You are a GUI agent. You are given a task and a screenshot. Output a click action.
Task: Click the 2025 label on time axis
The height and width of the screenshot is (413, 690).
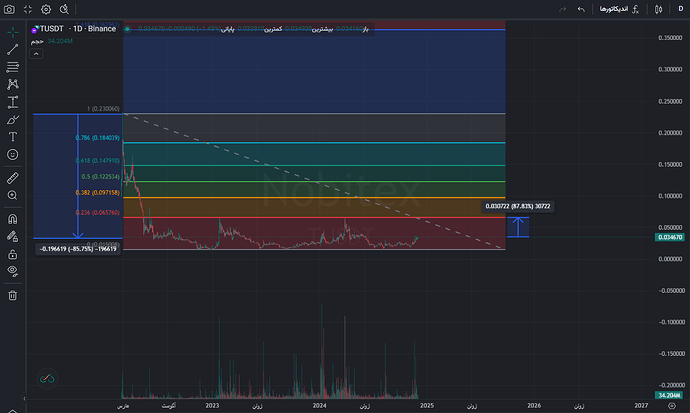[427, 406]
